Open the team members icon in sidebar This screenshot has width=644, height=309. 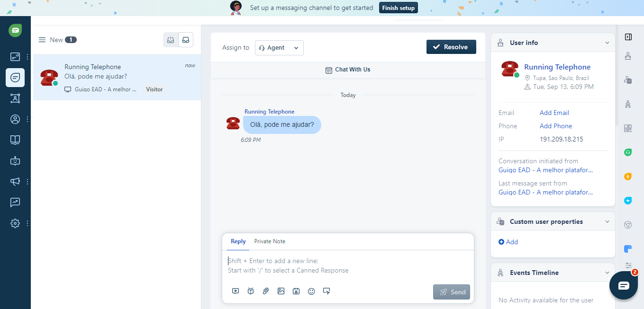click(x=15, y=98)
